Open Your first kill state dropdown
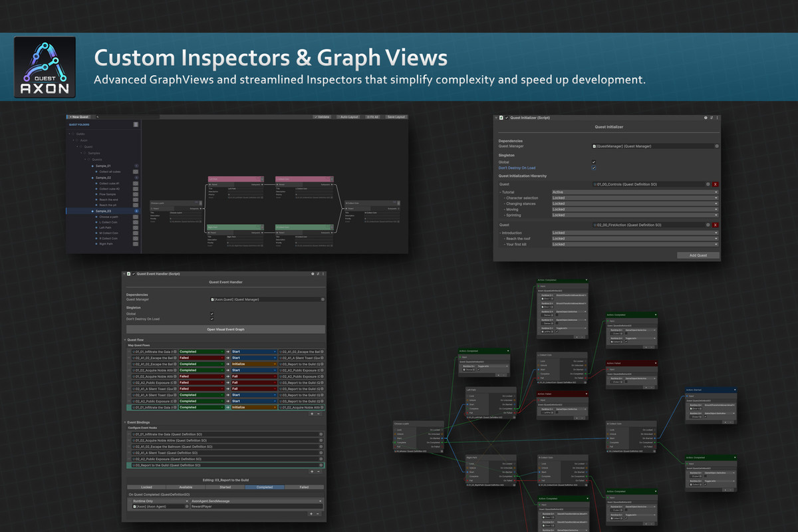This screenshot has height=532, width=798. pyautogui.click(x=635, y=244)
